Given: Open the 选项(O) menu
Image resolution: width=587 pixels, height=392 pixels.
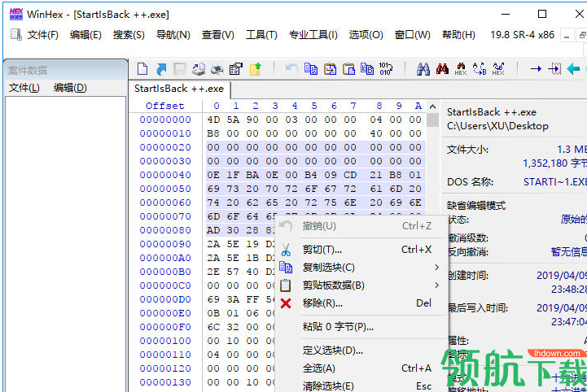Looking at the screenshot, I should pos(366,35).
